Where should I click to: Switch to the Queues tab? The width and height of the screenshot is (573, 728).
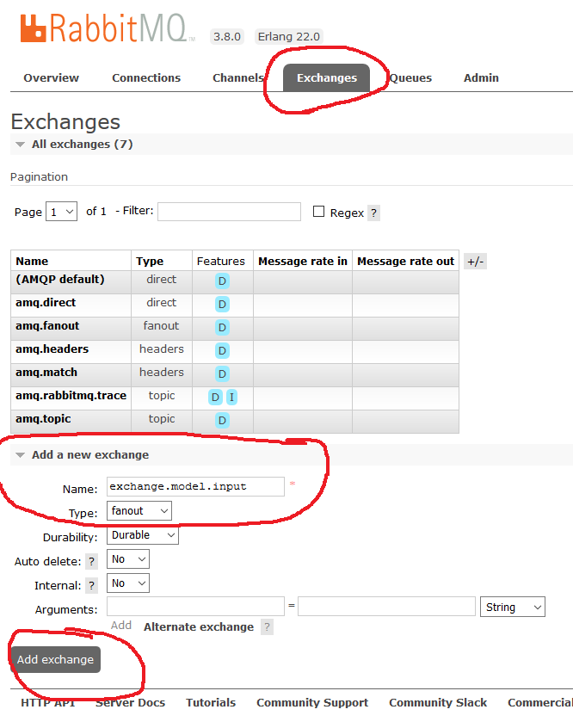click(x=410, y=78)
